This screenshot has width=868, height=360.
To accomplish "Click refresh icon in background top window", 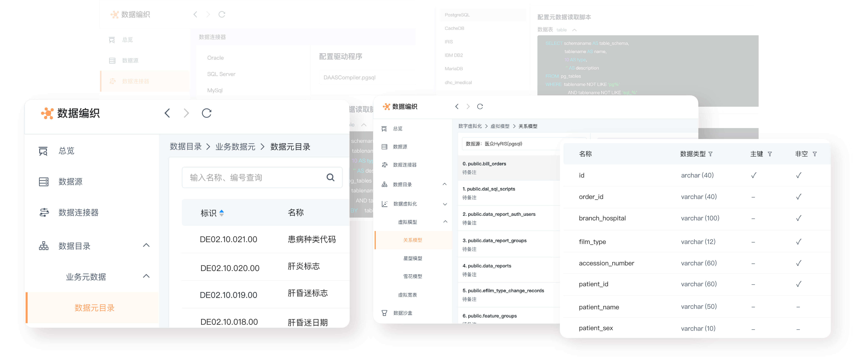I will (x=222, y=14).
